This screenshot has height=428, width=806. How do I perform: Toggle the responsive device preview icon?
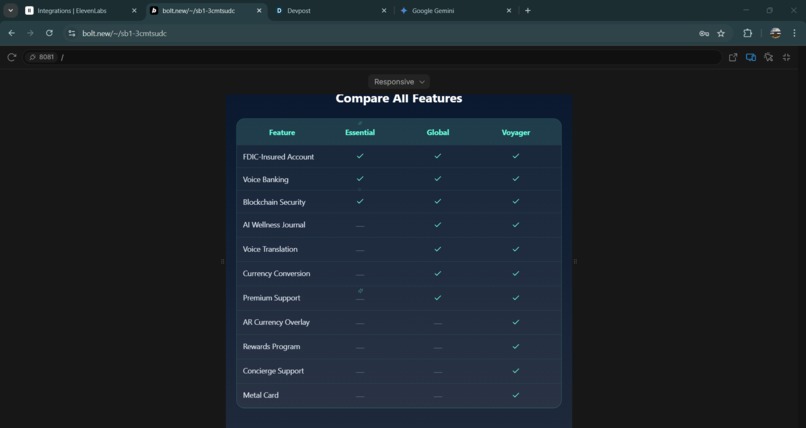(751, 58)
